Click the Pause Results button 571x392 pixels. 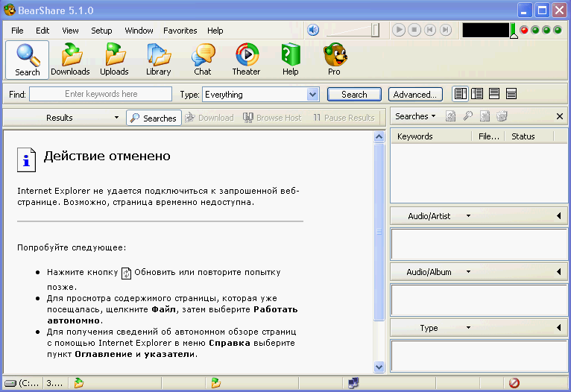click(x=344, y=118)
